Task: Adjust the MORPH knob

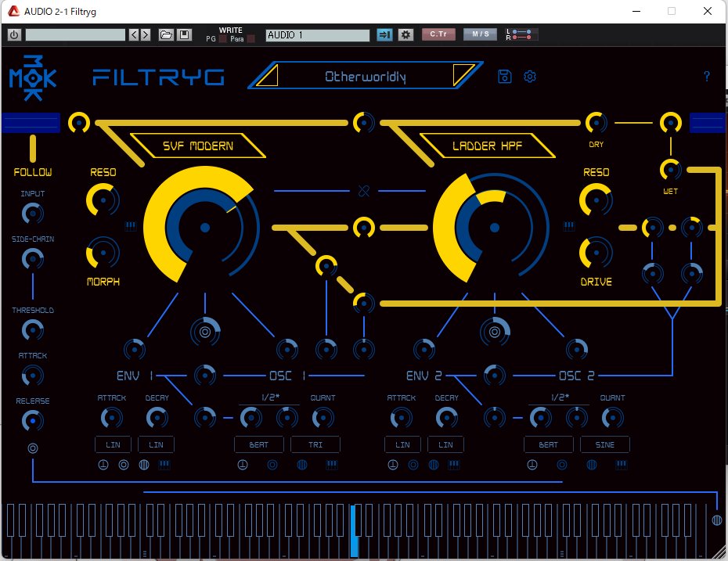Action: tap(103, 253)
